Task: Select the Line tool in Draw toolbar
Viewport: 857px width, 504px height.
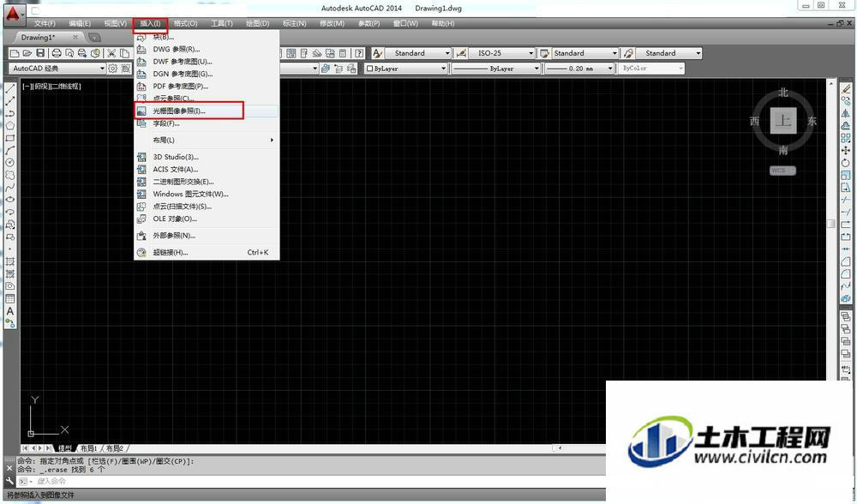Action: (9, 89)
